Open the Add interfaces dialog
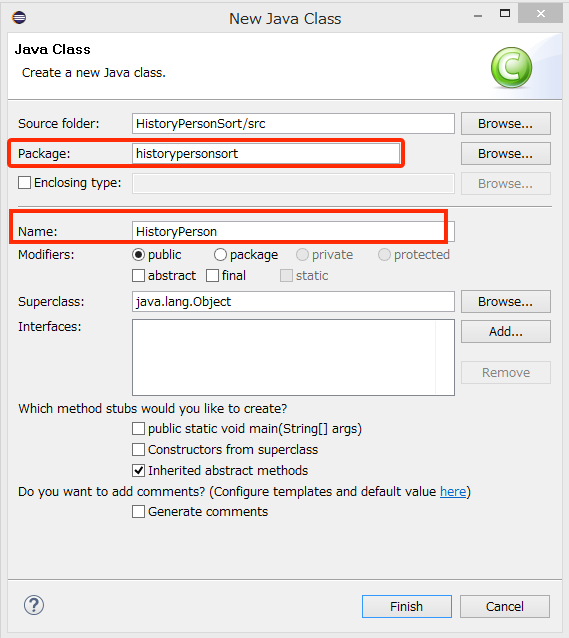The image size is (569, 638). tap(506, 332)
